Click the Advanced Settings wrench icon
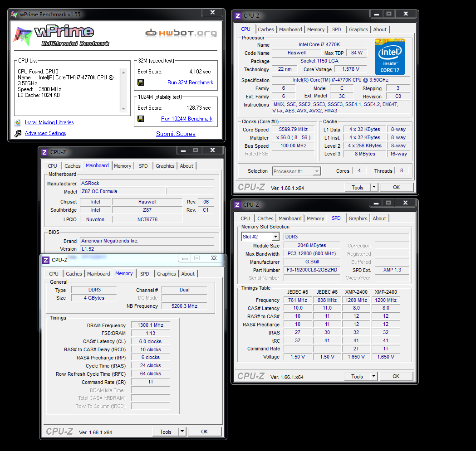The height and width of the screenshot is (451, 476). coord(18,133)
